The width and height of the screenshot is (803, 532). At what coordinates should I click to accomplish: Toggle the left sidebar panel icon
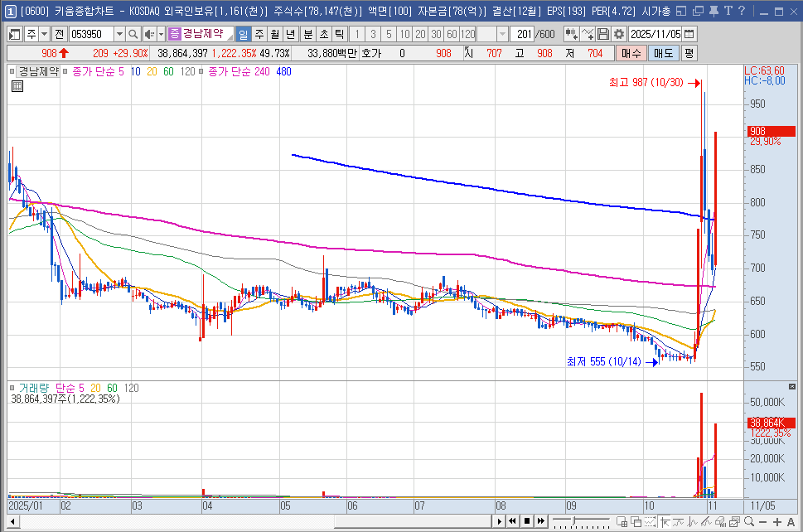point(14,34)
